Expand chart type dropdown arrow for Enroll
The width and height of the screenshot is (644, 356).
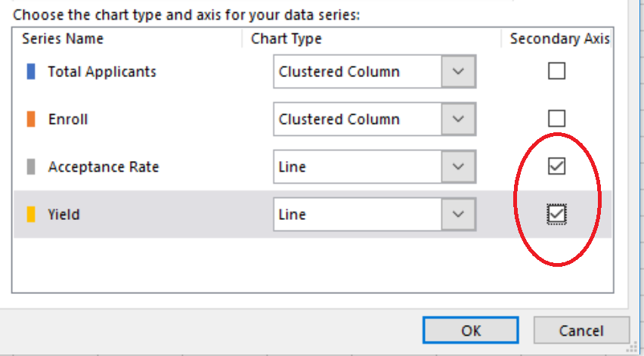pyautogui.click(x=458, y=119)
